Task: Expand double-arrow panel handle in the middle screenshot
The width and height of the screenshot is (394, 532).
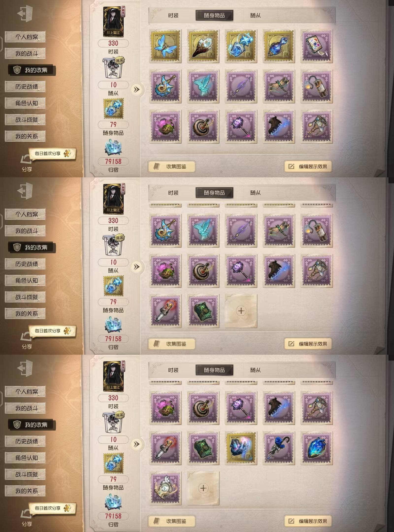Action: [x=137, y=267]
